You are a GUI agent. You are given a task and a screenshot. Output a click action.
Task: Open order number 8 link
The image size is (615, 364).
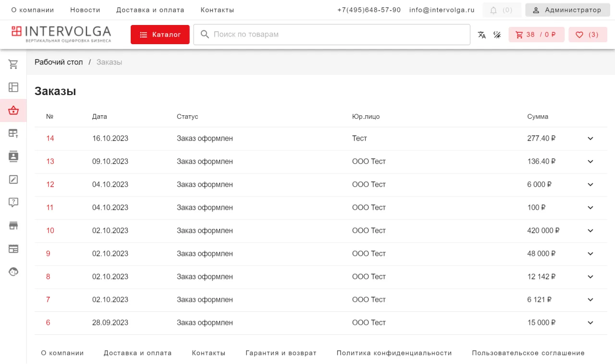pos(48,277)
